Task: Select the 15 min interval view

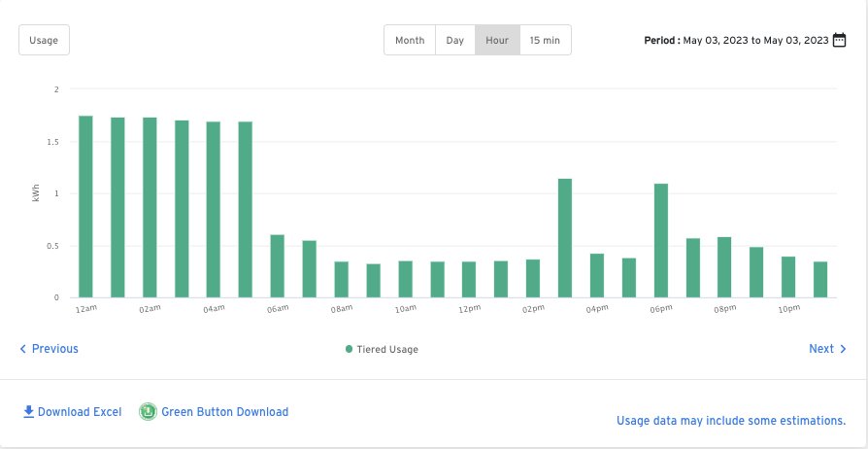Action: tap(545, 40)
